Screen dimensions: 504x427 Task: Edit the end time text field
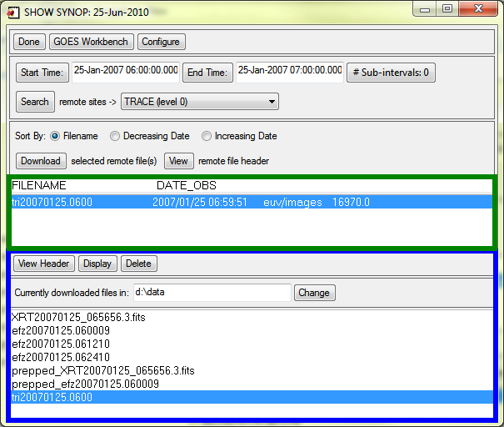coord(289,72)
